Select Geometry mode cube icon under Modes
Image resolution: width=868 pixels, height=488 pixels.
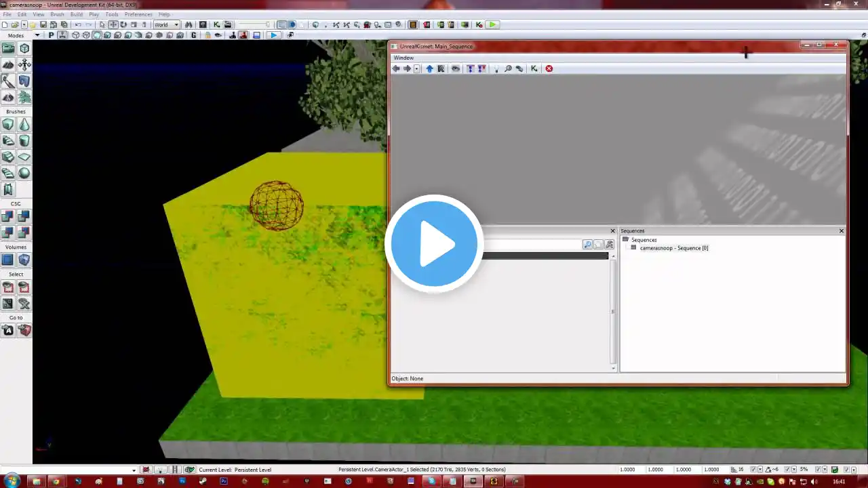coord(24,49)
